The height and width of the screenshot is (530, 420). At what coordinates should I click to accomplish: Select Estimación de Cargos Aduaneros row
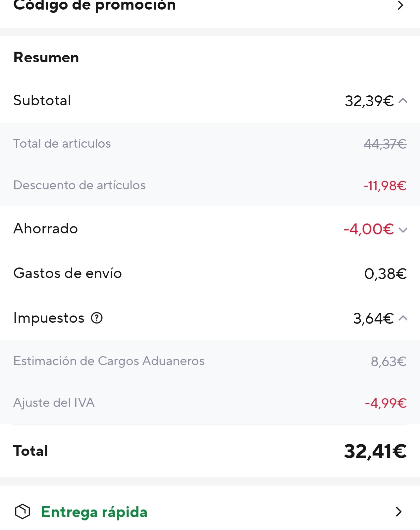coord(210,361)
